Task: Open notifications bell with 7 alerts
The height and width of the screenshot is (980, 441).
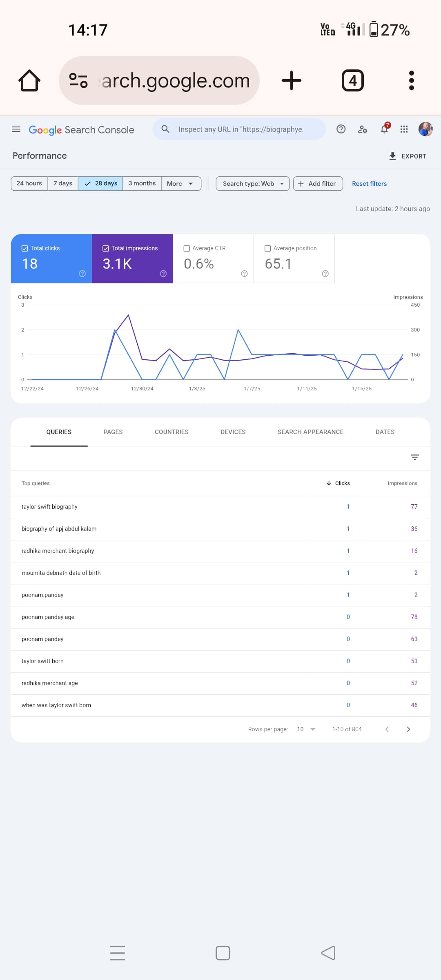Action: tap(385, 129)
